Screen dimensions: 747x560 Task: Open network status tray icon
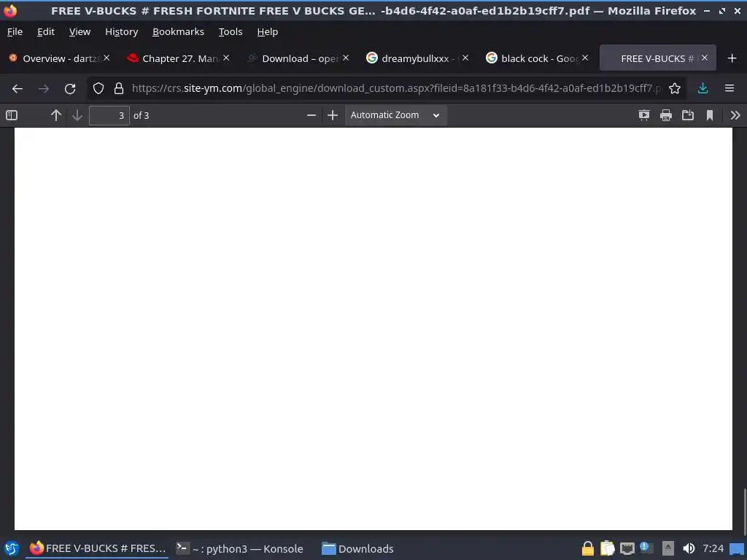[627, 548]
